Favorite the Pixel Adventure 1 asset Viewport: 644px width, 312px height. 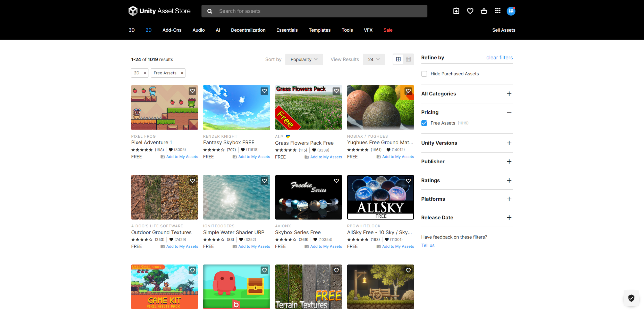[192, 91]
